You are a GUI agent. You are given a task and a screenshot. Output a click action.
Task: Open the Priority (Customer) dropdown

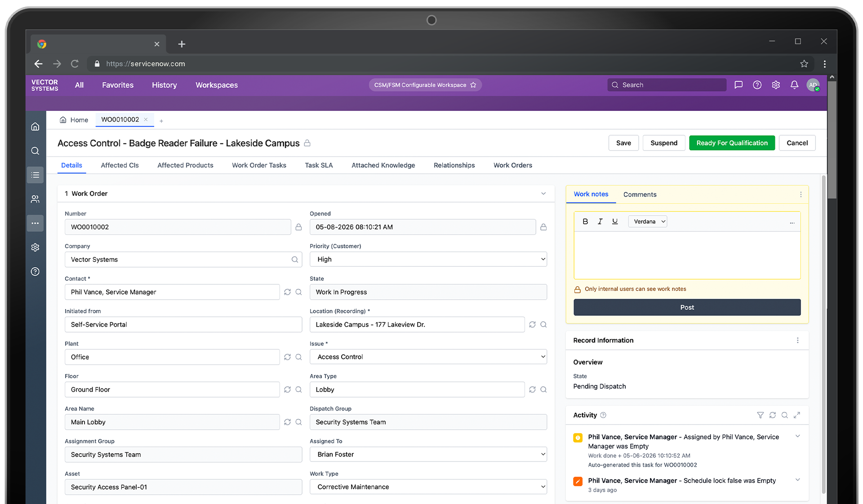coord(428,259)
